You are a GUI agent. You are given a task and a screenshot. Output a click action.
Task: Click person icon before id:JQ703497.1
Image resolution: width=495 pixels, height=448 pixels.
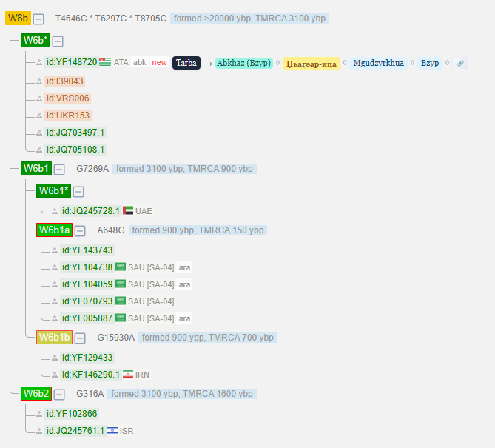coord(39,133)
